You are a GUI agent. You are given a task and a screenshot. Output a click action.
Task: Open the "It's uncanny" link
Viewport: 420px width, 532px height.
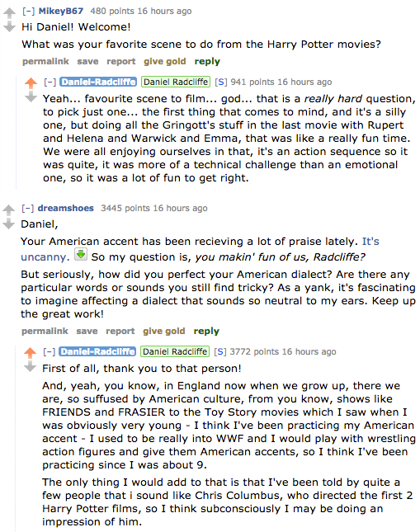[200, 249]
